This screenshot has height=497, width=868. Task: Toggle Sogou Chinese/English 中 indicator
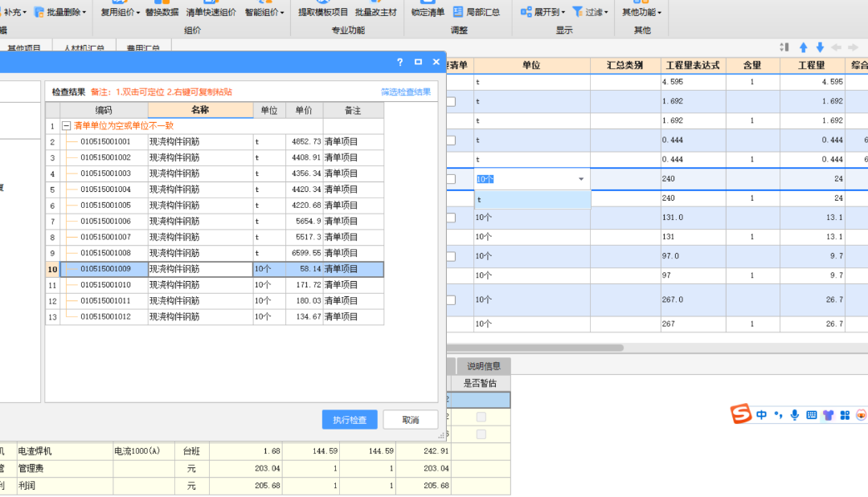(x=762, y=414)
